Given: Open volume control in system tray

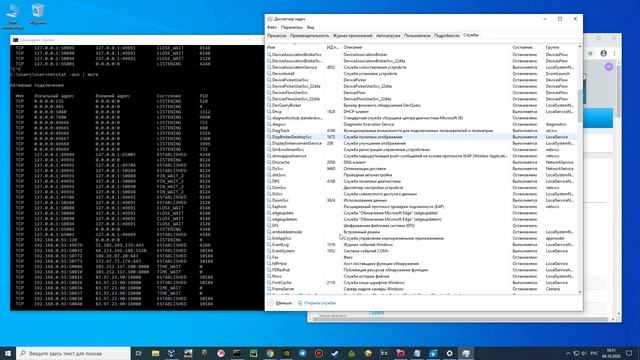Looking at the screenshot, I should tap(583, 353).
